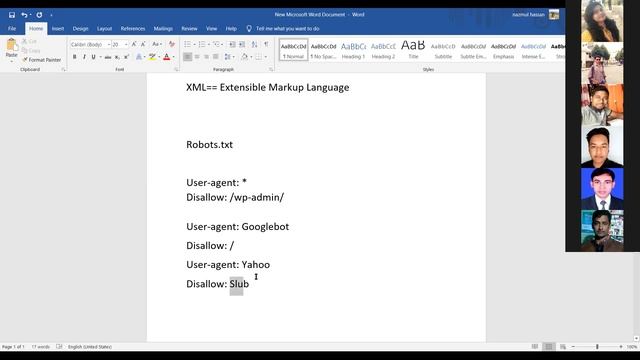
Task: Click the Redo/Repeat icon in the title bar
Action: click(x=39, y=15)
